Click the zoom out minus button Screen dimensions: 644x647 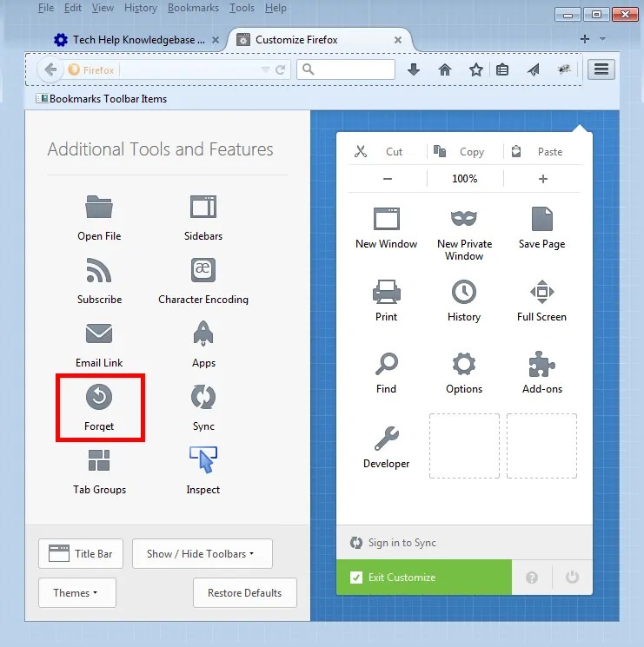coord(388,179)
